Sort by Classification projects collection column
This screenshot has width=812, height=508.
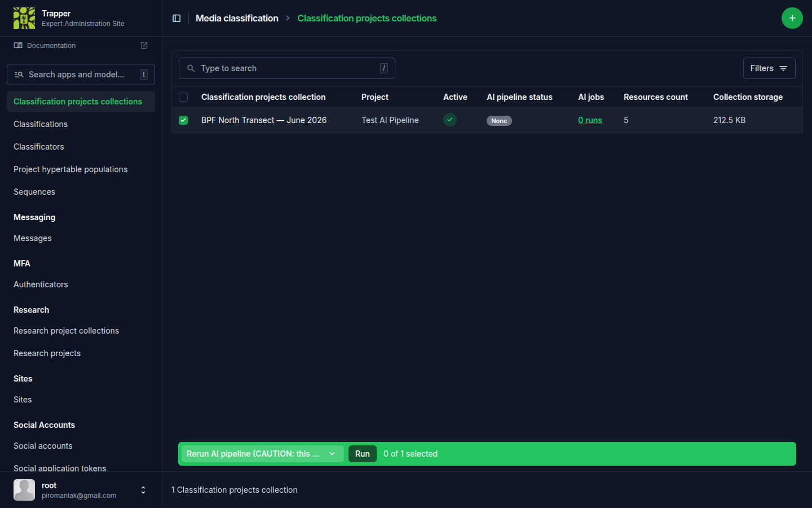click(x=263, y=97)
